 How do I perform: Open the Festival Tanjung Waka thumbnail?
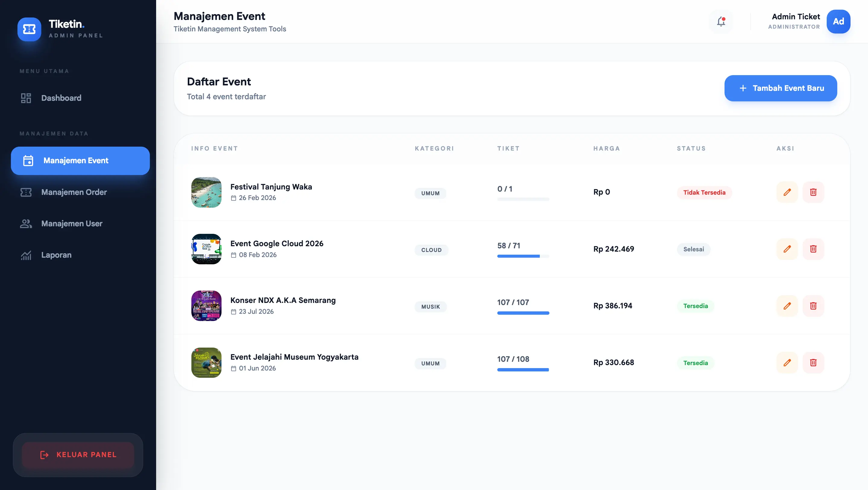tap(206, 192)
